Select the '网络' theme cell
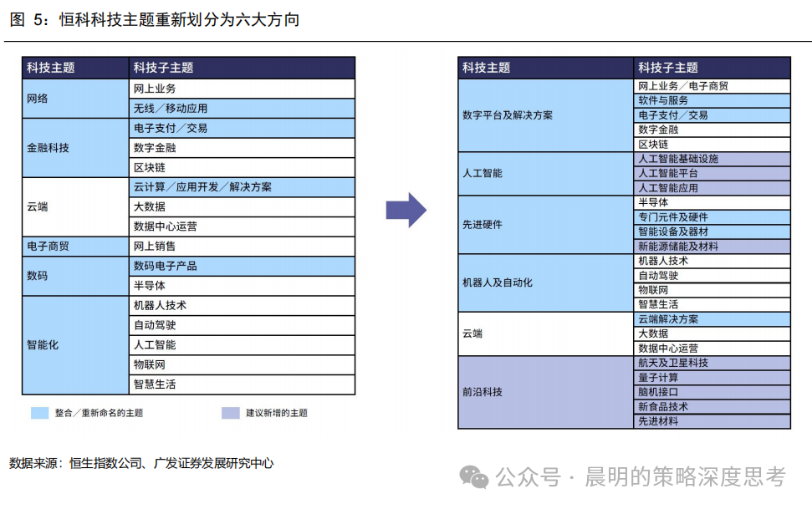 pos(75,99)
